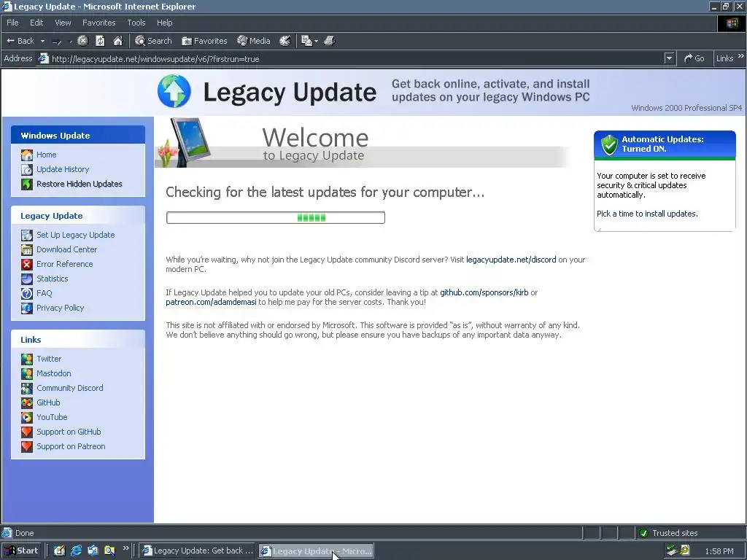
Task: Expand the Mail button dropdown arrow
Action: (x=317, y=41)
